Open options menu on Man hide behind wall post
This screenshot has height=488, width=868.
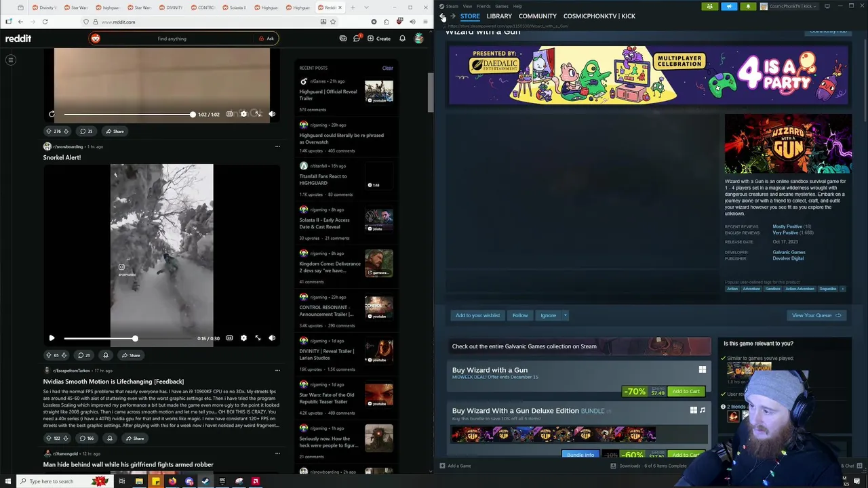click(x=277, y=453)
